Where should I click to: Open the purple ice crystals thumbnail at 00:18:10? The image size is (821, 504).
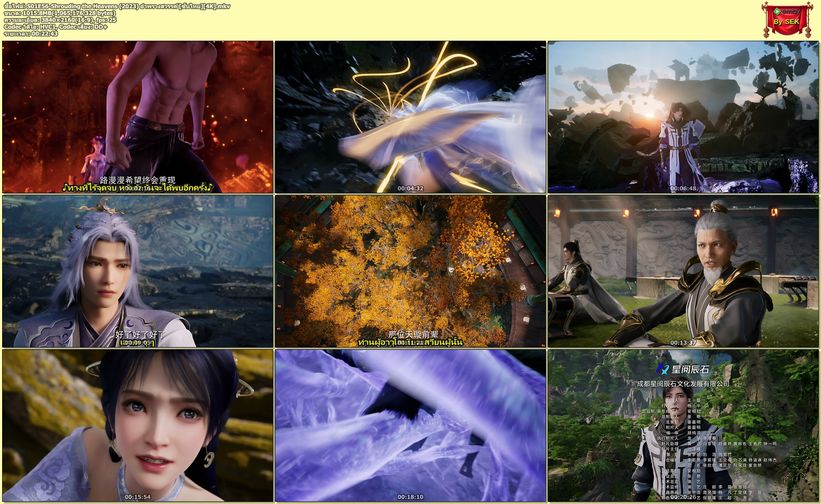410,426
